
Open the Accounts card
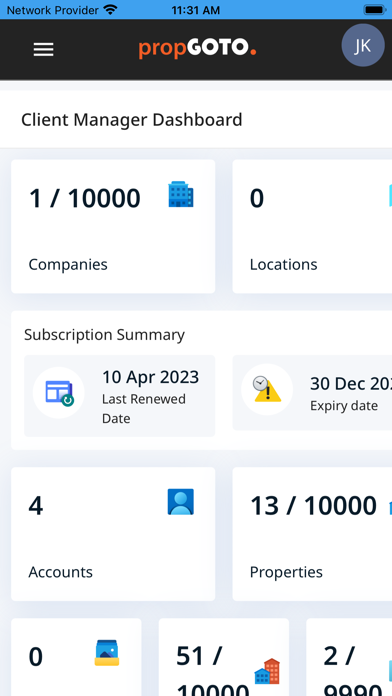pyautogui.click(x=113, y=534)
